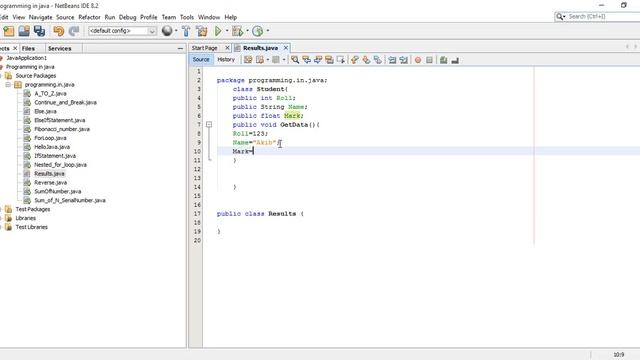Image resolution: width=640 pixels, height=360 pixels.
Task: Toggle Bookmark icon in editor toolbar
Action: (x=378, y=60)
